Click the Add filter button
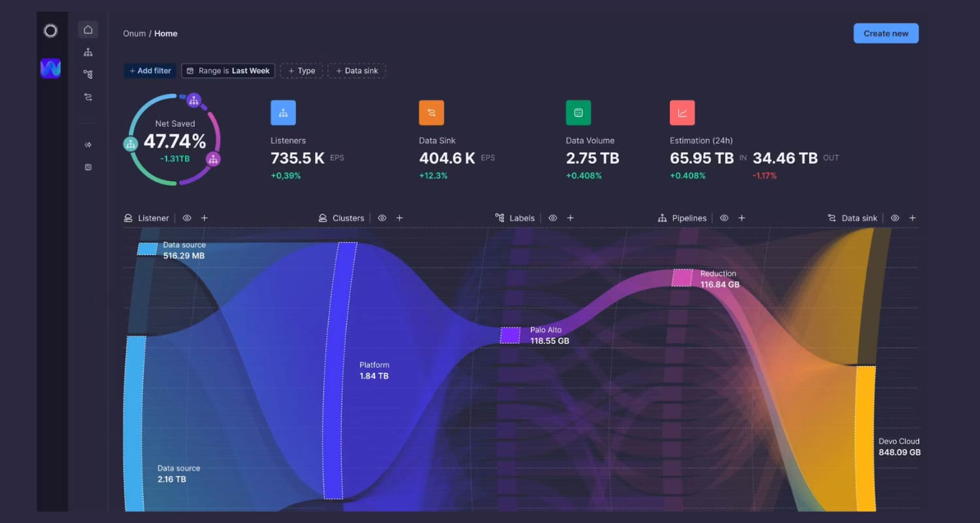980x523 pixels. tap(150, 71)
